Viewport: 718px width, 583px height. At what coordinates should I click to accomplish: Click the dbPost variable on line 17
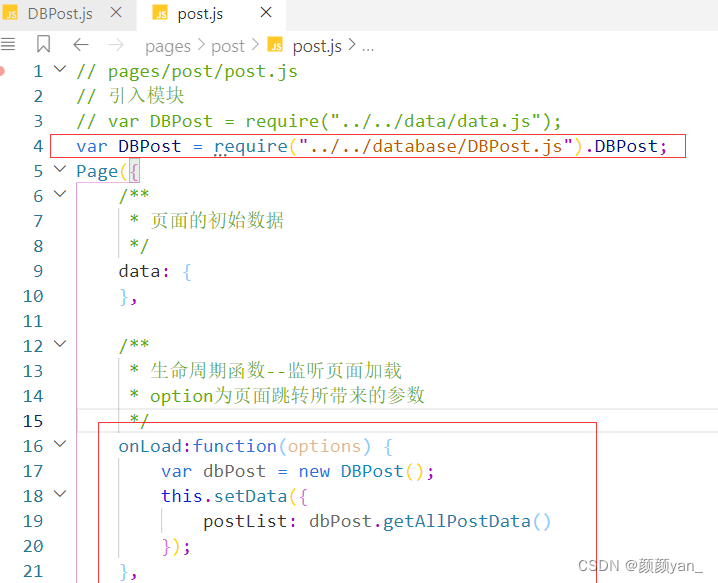click(x=234, y=471)
